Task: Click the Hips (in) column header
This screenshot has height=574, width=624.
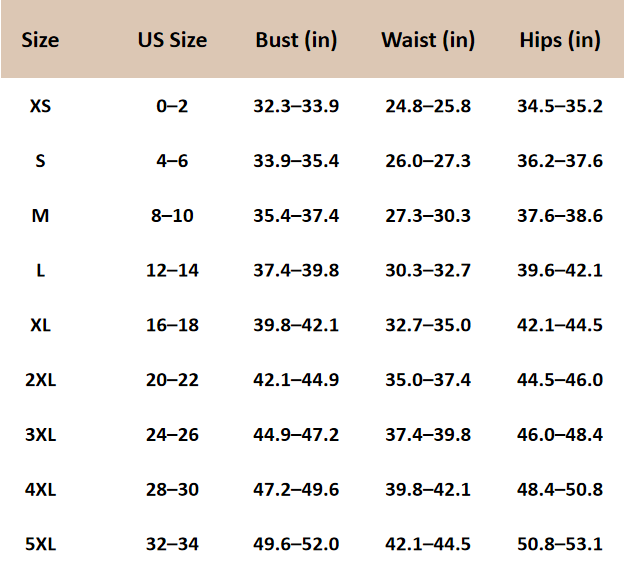Action: point(560,40)
